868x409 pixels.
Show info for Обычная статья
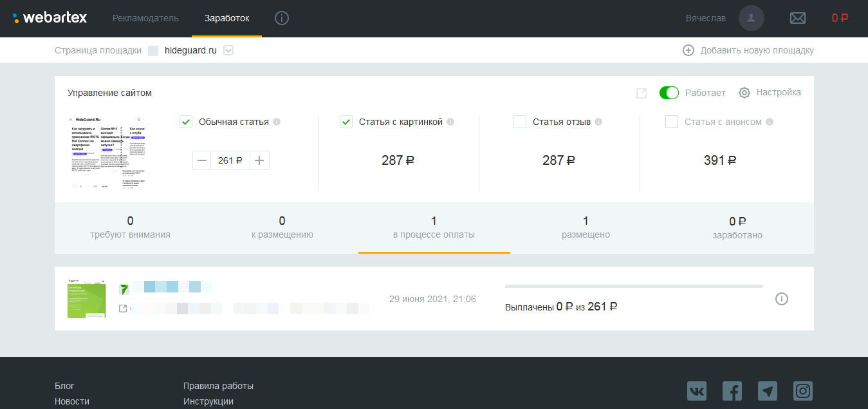277,122
